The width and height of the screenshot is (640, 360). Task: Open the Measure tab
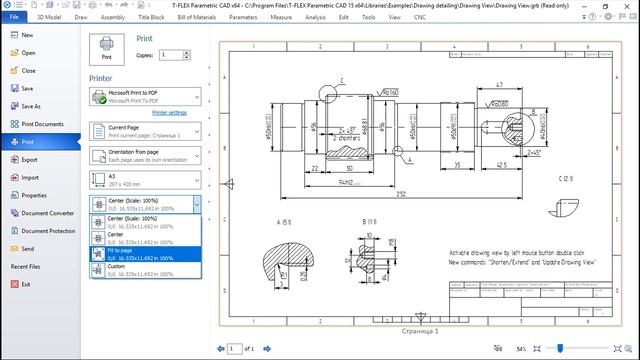point(281,17)
